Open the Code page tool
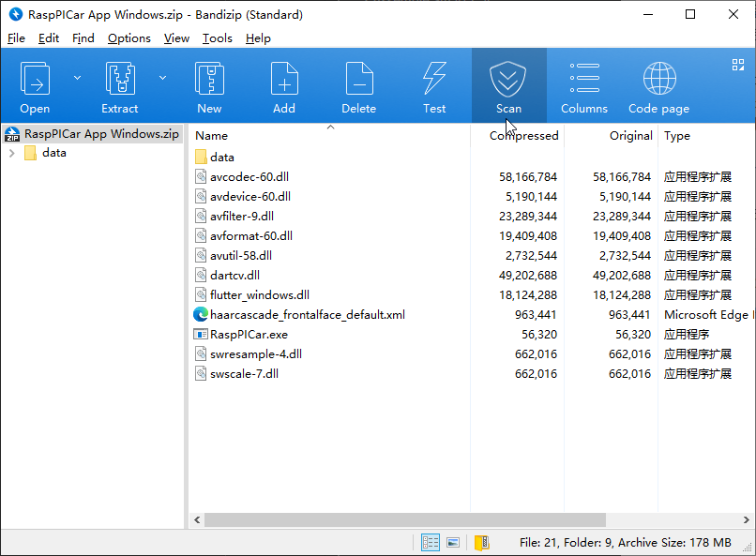Viewport: 756px width, 556px height. [659, 79]
